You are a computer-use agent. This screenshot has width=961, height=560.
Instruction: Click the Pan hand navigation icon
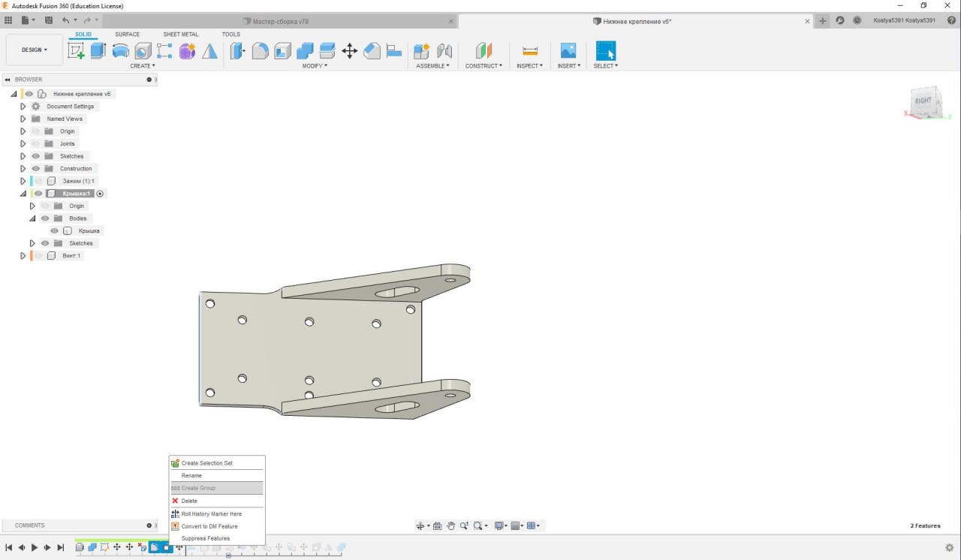pos(451,525)
